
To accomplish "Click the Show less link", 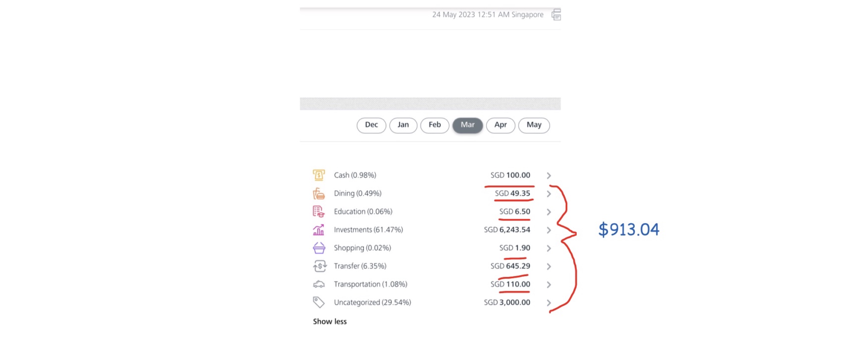I will click(x=330, y=322).
